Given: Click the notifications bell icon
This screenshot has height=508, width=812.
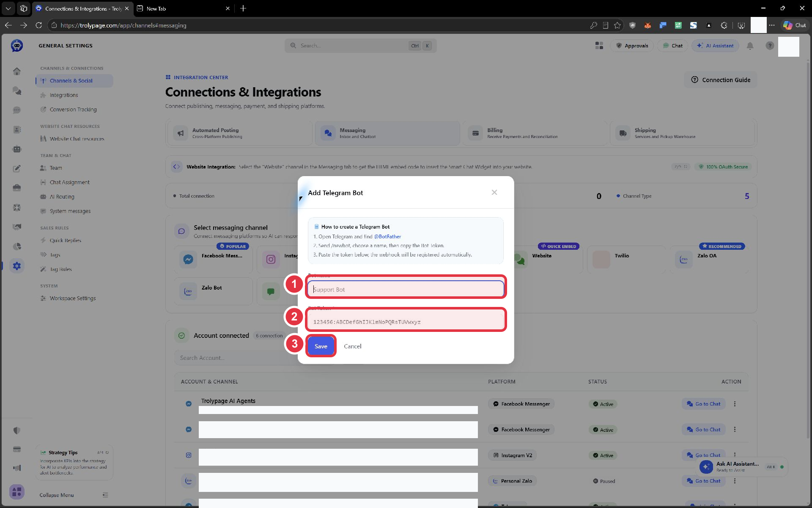Looking at the screenshot, I should (x=750, y=46).
